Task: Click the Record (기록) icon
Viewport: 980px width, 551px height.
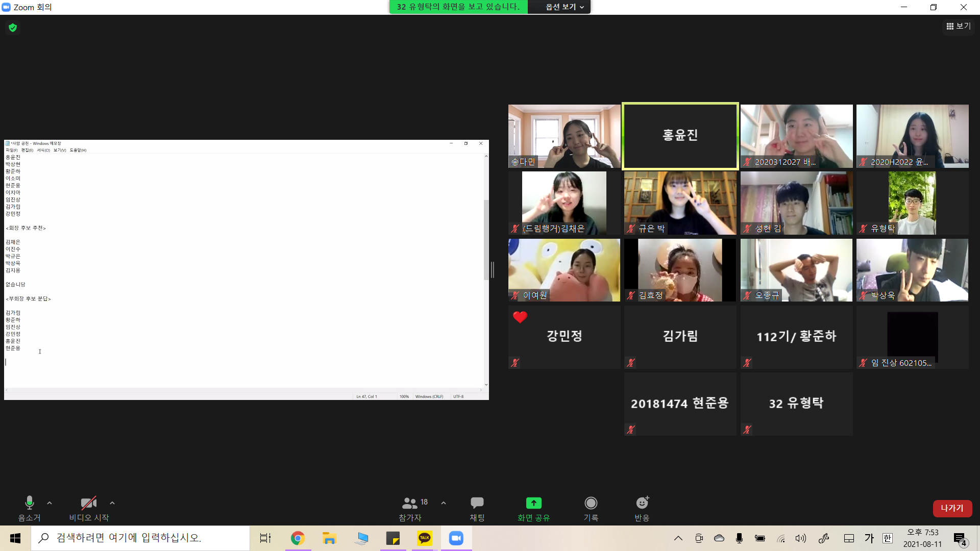Action: point(591,503)
